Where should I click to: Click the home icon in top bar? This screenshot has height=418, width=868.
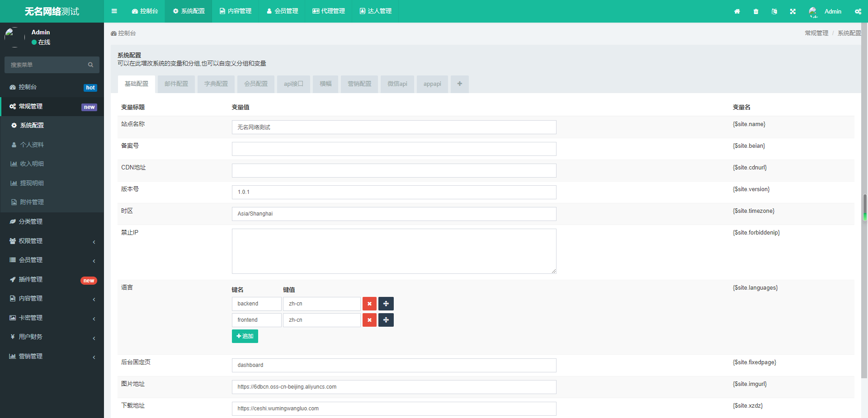pos(737,11)
